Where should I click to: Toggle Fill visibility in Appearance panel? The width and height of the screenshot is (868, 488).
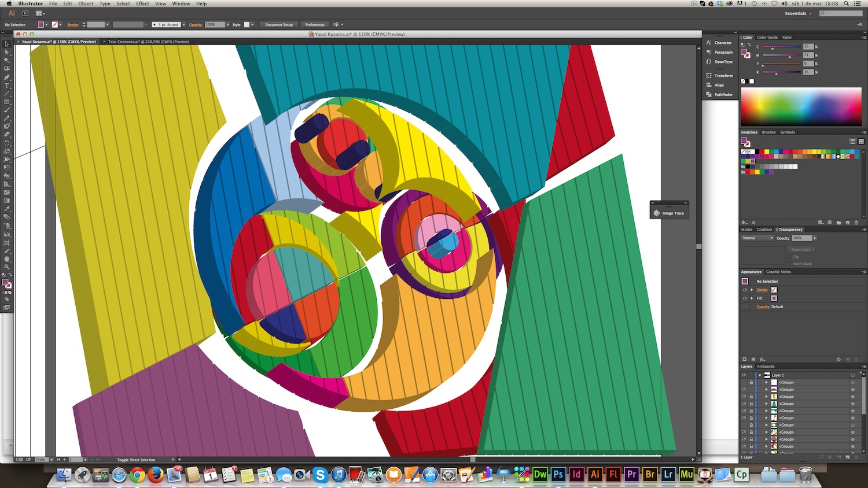click(x=745, y=298)
